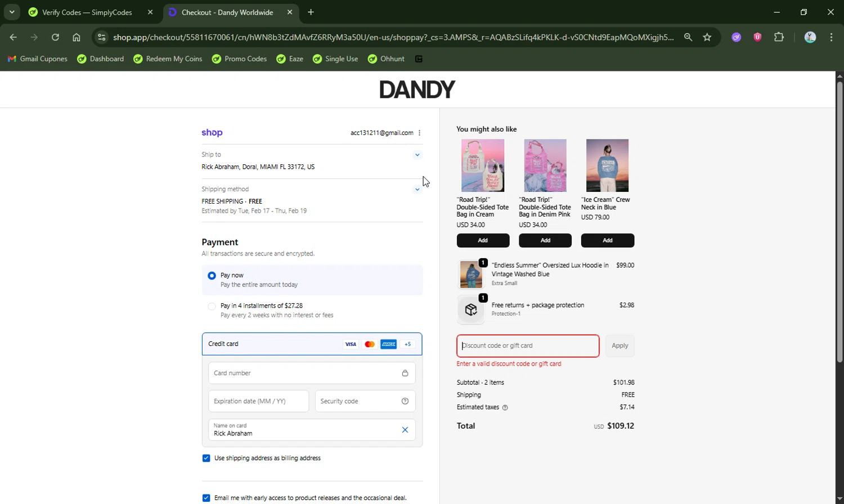This screenshot has height=504, width=844.
Task: Click the American Express icon
Action: [x=388, y=344]
